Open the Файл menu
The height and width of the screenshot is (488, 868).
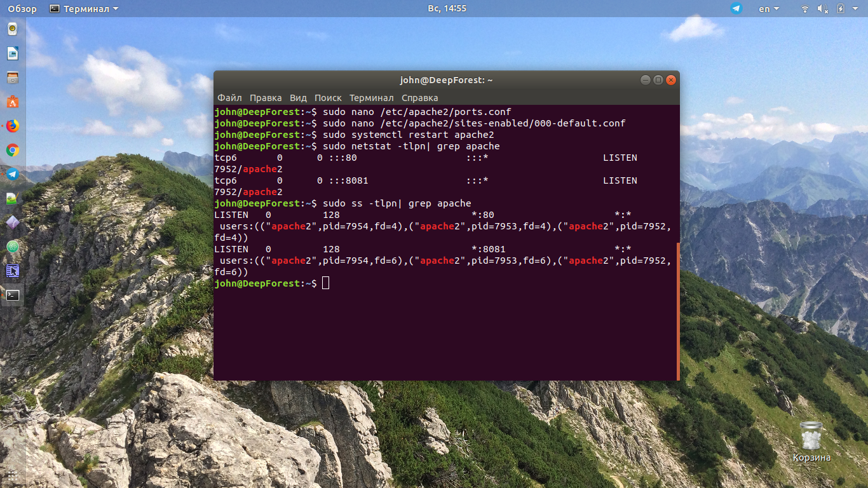pos(229,98)
